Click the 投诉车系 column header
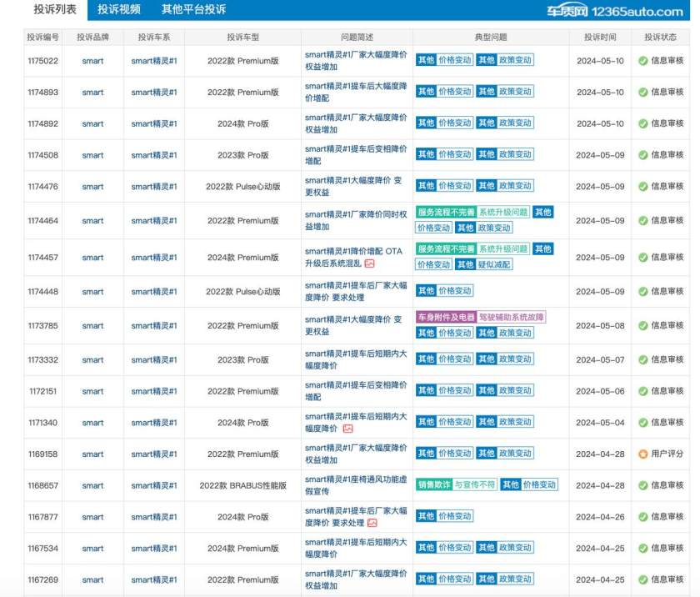The image size is (700, 597). click(154, 37)
